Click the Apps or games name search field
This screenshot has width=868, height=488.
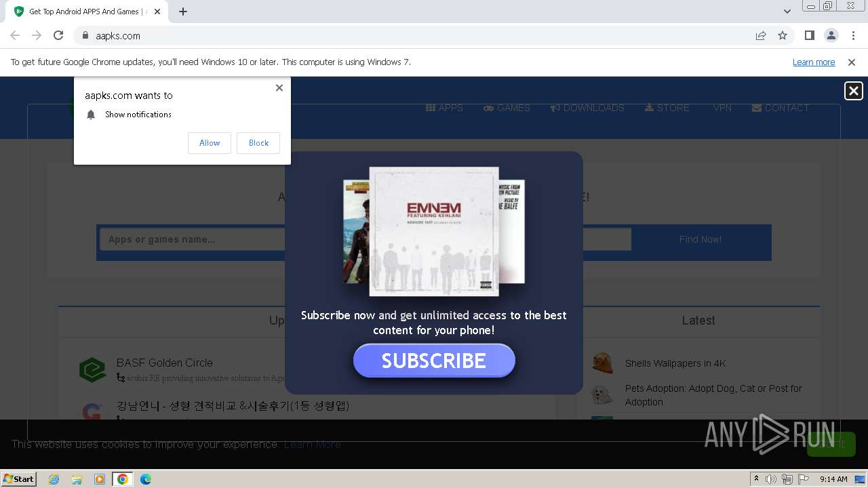(x=365, y=239)
